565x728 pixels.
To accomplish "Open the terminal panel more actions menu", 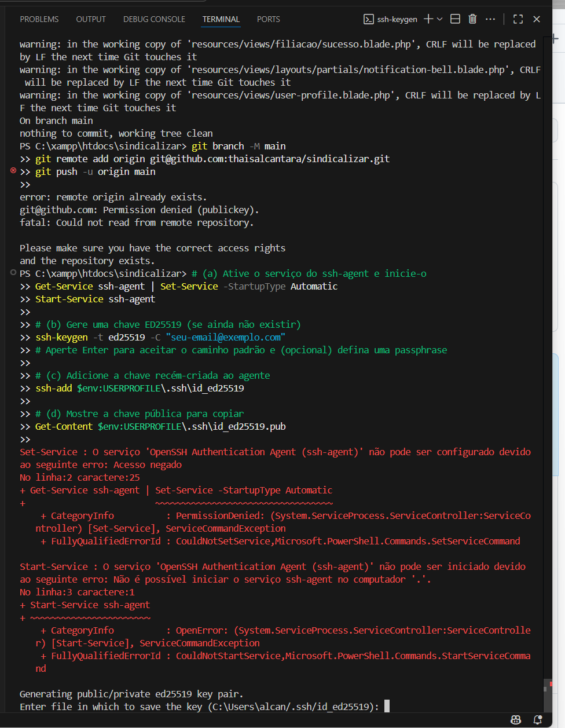I will (490, 19).
